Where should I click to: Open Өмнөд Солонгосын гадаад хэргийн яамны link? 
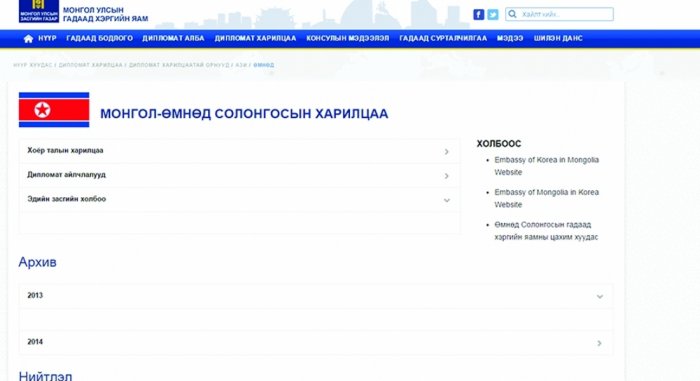[546, 231]
